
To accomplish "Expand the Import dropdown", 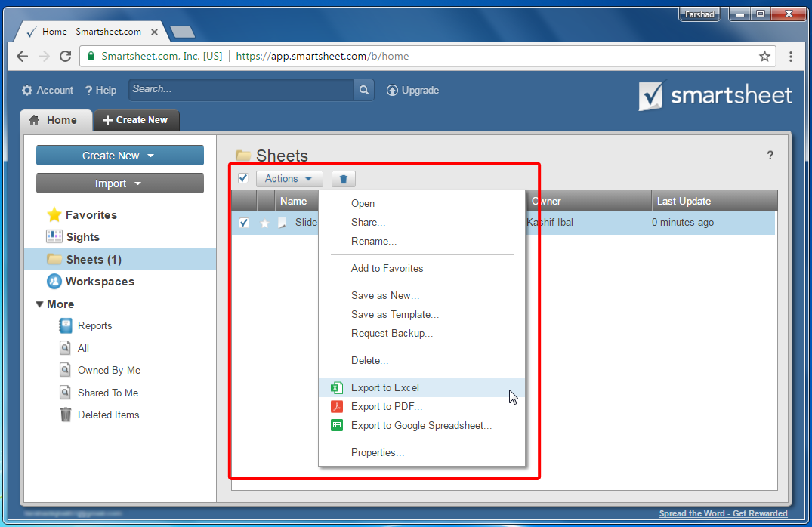I will coord(119,183).
